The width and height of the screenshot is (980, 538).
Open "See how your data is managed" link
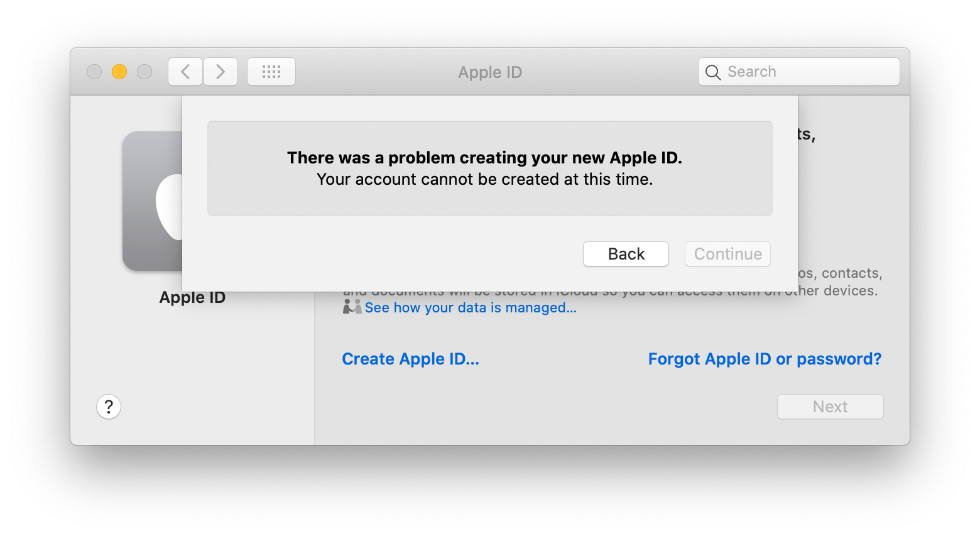470,308
